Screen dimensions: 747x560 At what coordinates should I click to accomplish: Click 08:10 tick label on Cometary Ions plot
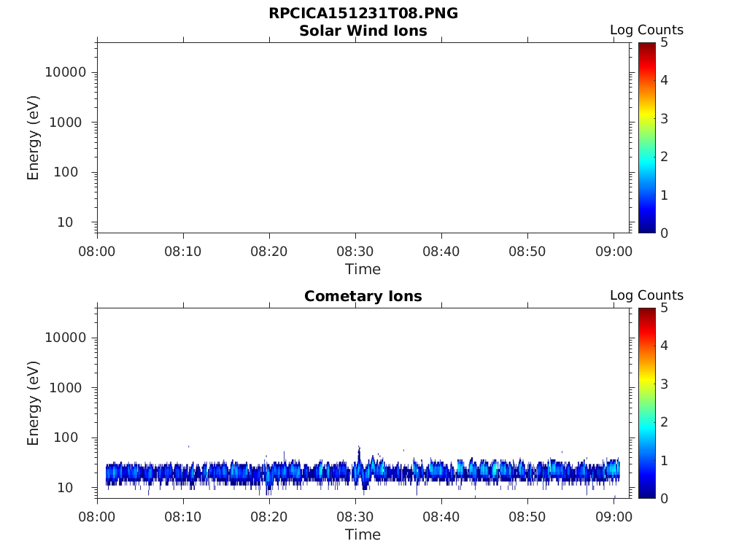pyautogui.click(x=183, y=517)
